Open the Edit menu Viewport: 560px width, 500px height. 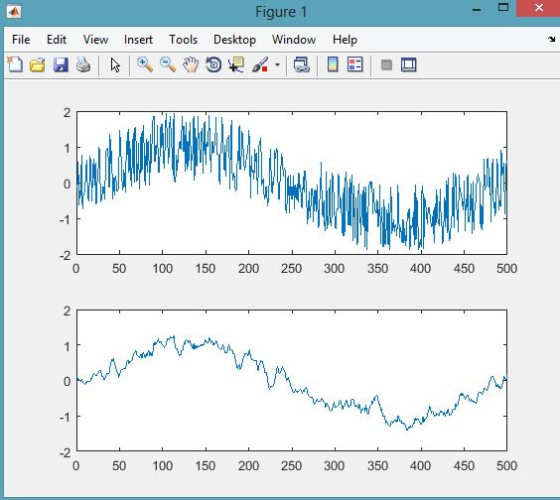pyautogui.click(x=56, y=39)
